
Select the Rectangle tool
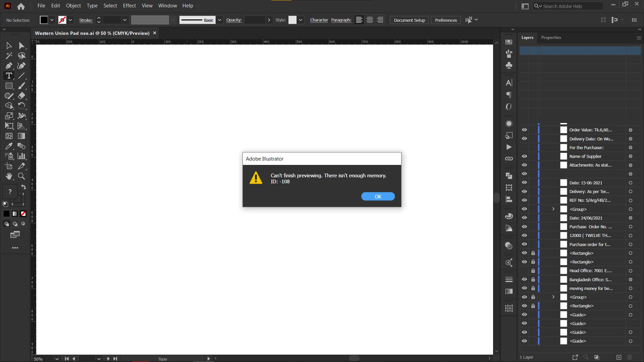point(9,86)
